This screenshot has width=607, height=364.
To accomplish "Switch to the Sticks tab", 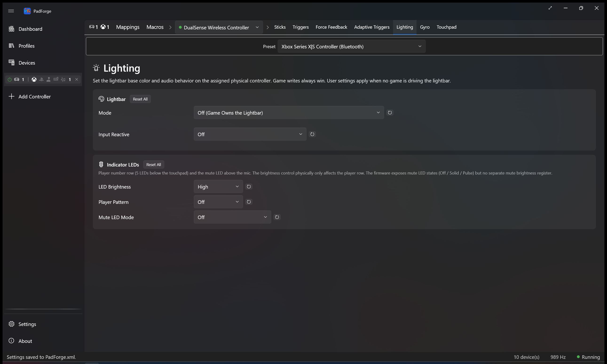I will [x=280, y=27].
